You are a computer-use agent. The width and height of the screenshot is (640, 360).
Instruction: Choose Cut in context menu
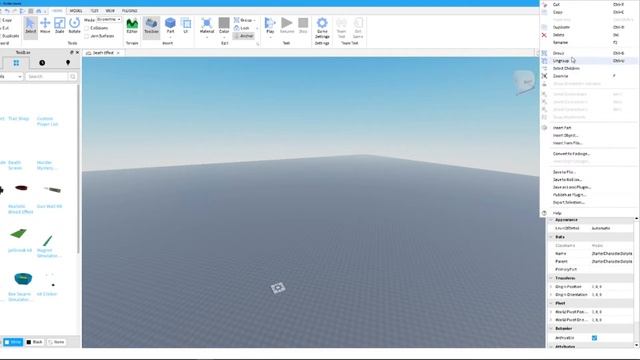pyautogui.click(x=589, y=4)
